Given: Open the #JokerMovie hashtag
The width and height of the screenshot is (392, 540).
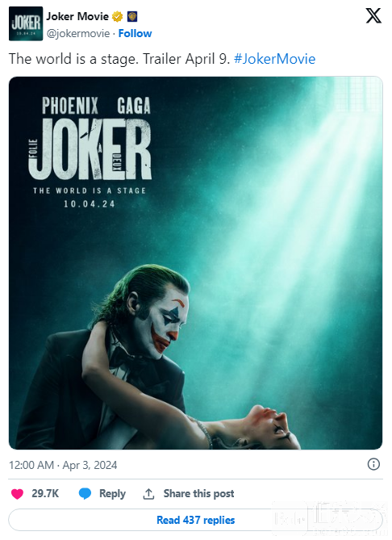Looking at the screenshot, I should coord(274,59).
